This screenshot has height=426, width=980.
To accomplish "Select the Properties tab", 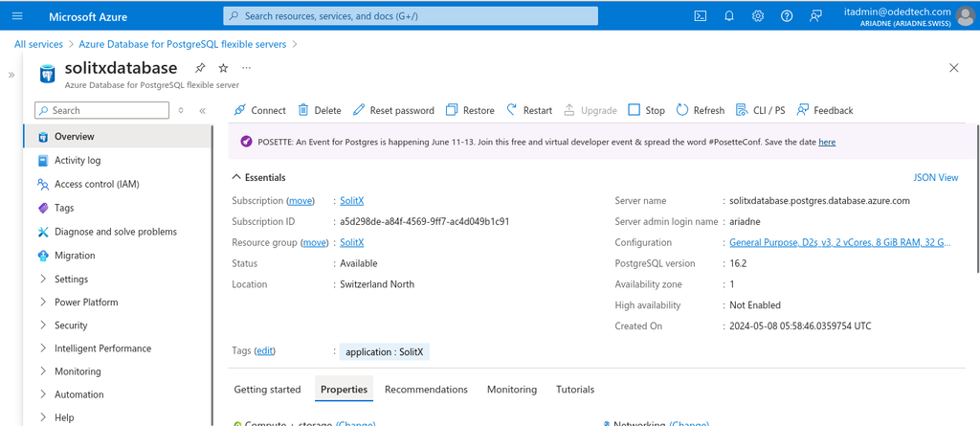I will [x=344, y=389].
